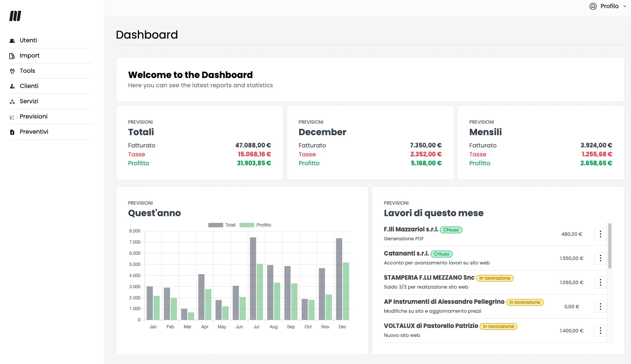Click the green Profitto legend color box
The width and height of the screenshot is (631, 364).
[247, 225]
